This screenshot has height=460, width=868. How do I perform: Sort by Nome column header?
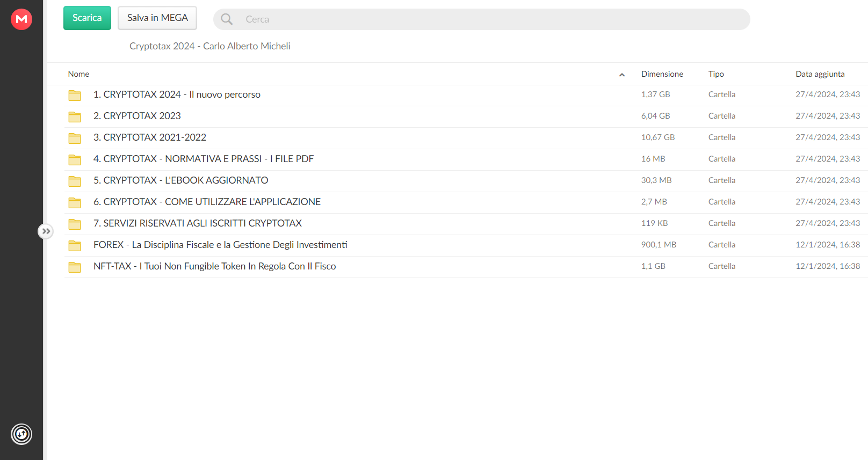pyautogui.click(x=78, y=74)
